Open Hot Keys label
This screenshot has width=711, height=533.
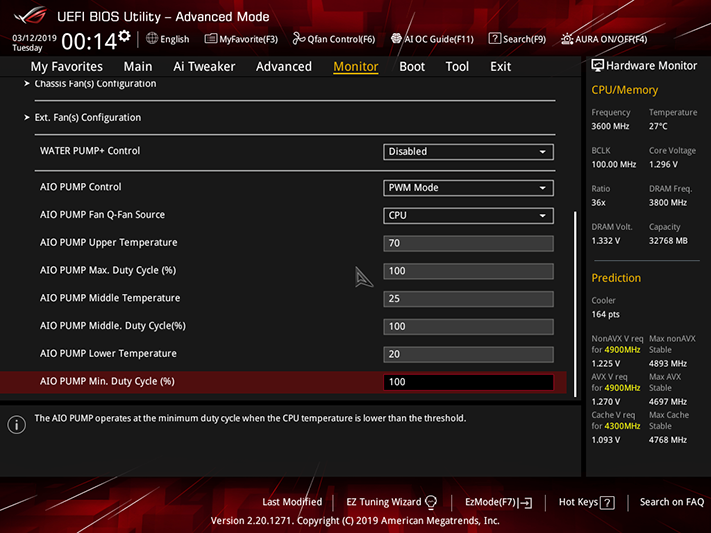(578, 502)
